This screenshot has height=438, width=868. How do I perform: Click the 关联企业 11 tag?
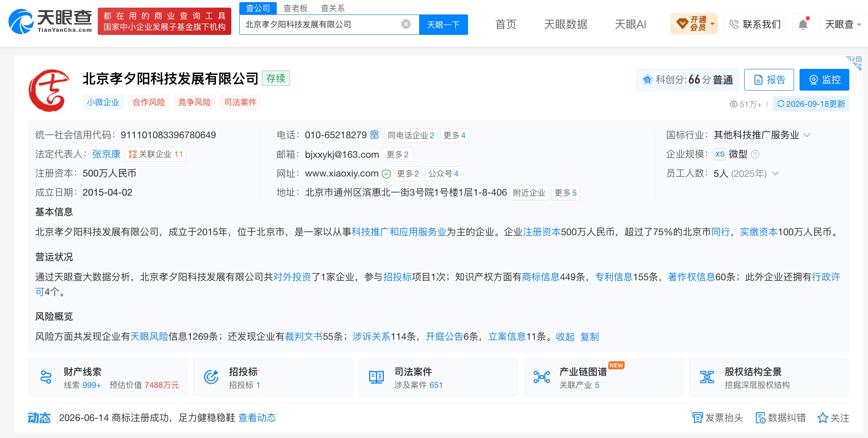pyautogui.click(x=156, y=154)
